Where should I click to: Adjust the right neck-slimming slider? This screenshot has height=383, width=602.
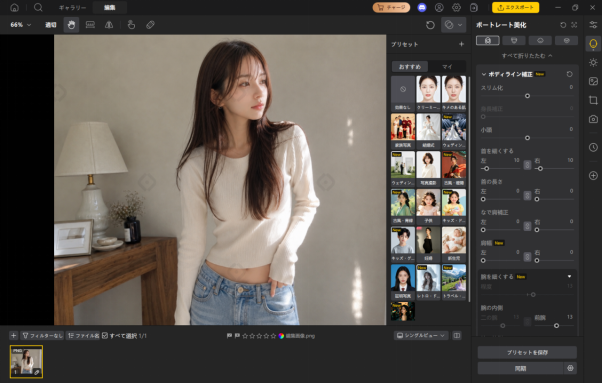pyautogui.click(x=540, y=168)
